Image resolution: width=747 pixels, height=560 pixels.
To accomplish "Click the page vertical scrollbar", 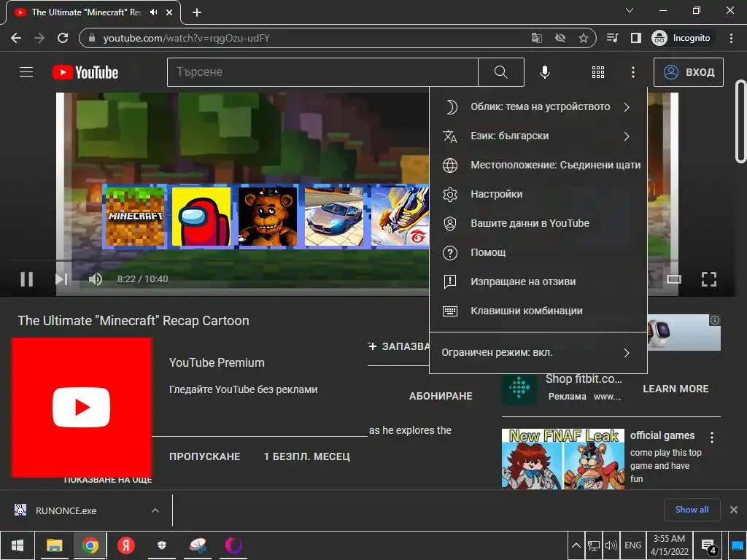I will click(741, 122).
